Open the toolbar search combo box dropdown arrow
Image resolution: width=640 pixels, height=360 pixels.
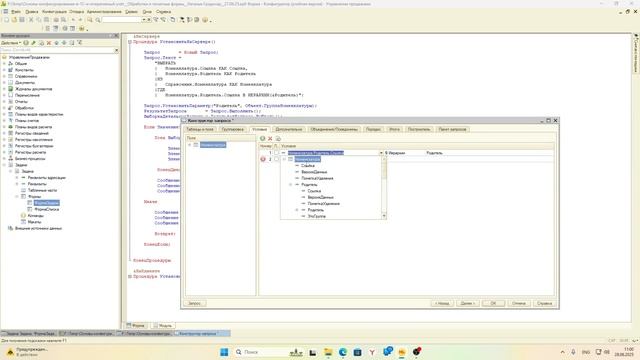144,20
